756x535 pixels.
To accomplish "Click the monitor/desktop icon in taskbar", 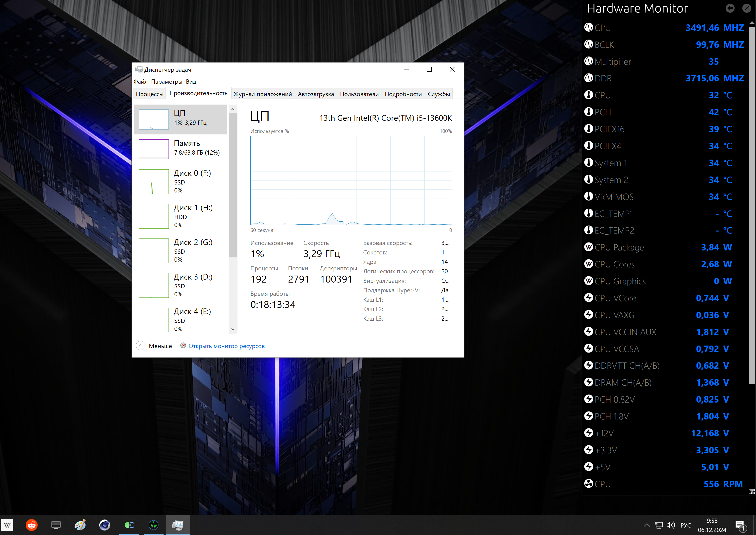I will click(x=56, y=525).
